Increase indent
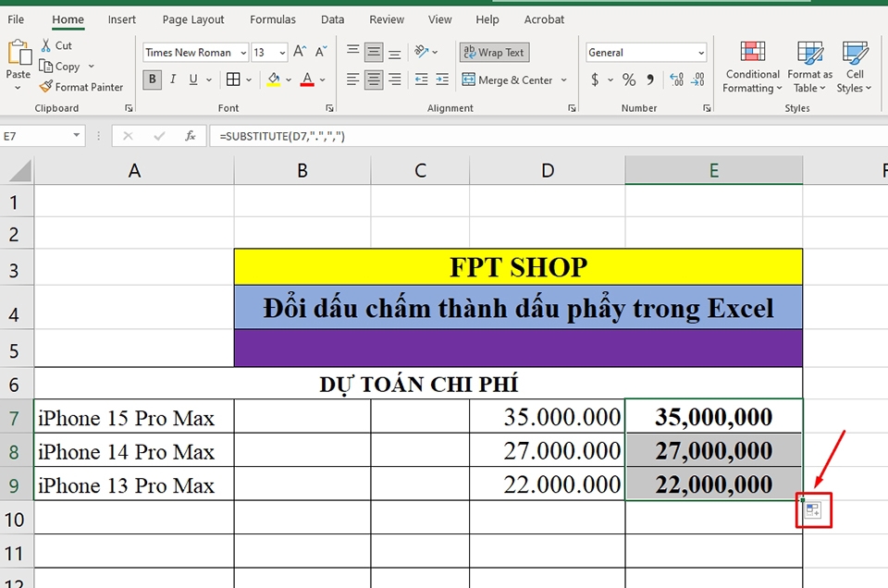The height and width of the screenshot is (588, 888). (x=442, y=80)
